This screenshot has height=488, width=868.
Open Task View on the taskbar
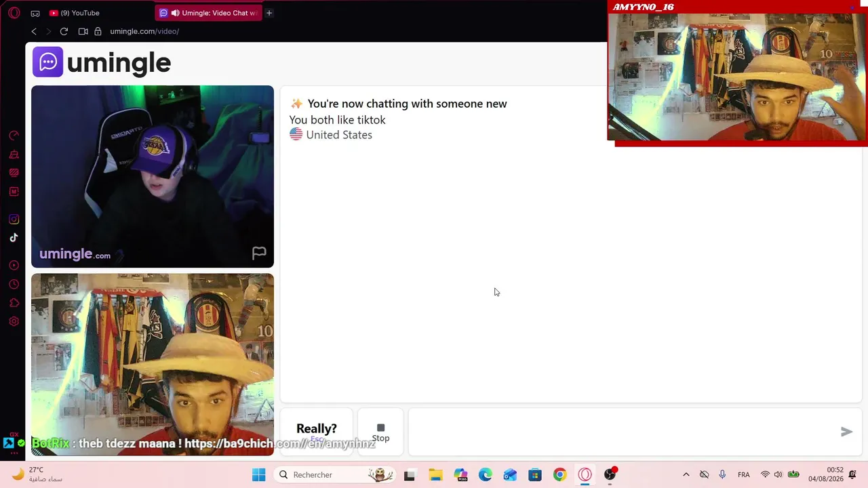409,474
